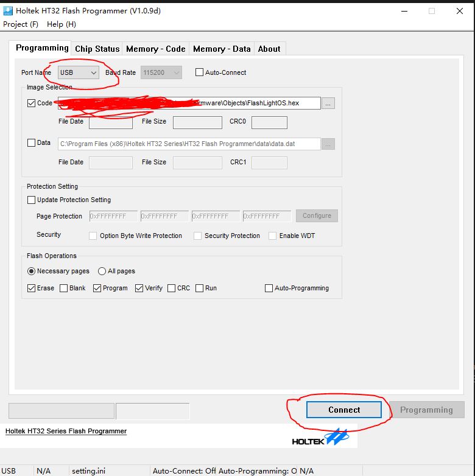Click the Programming button at bottom right
Image resolution: width=475 pixels, height=476 pixels.
coord(426,410)
